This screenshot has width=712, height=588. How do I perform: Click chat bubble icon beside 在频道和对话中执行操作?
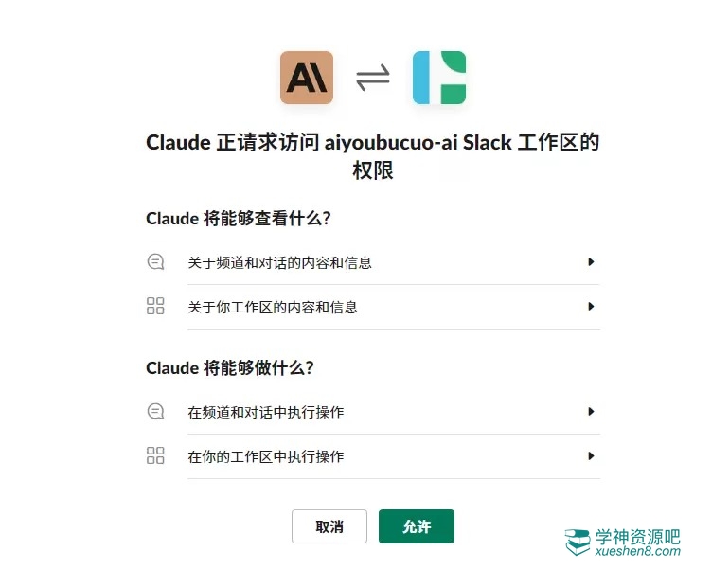coord(156,412)
